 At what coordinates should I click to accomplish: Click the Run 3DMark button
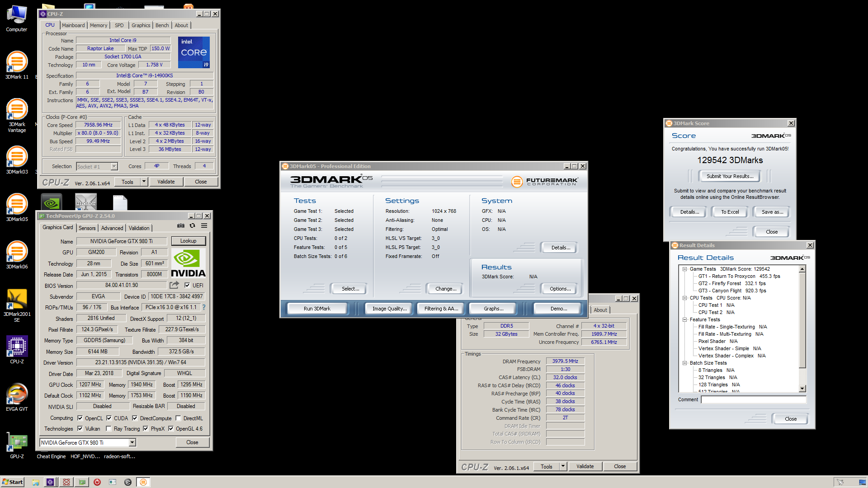click(x=317, y=309)
